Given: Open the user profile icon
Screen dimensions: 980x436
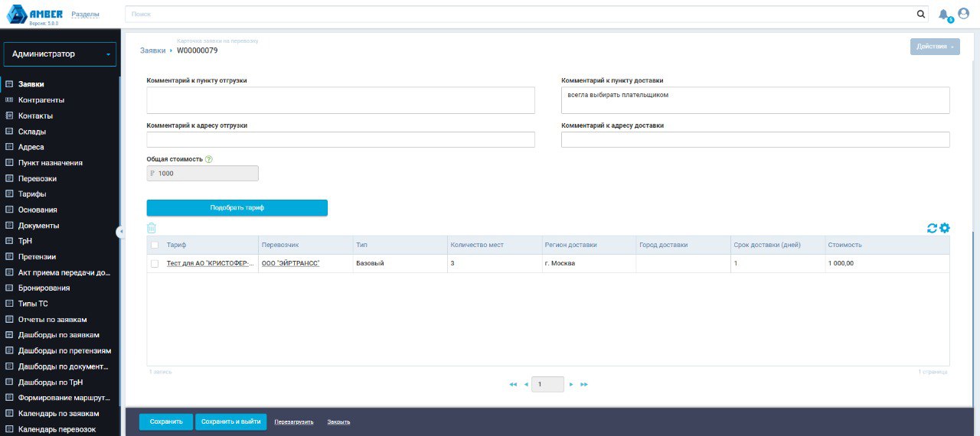Looking at the screenshot, I should click(963, 13).
